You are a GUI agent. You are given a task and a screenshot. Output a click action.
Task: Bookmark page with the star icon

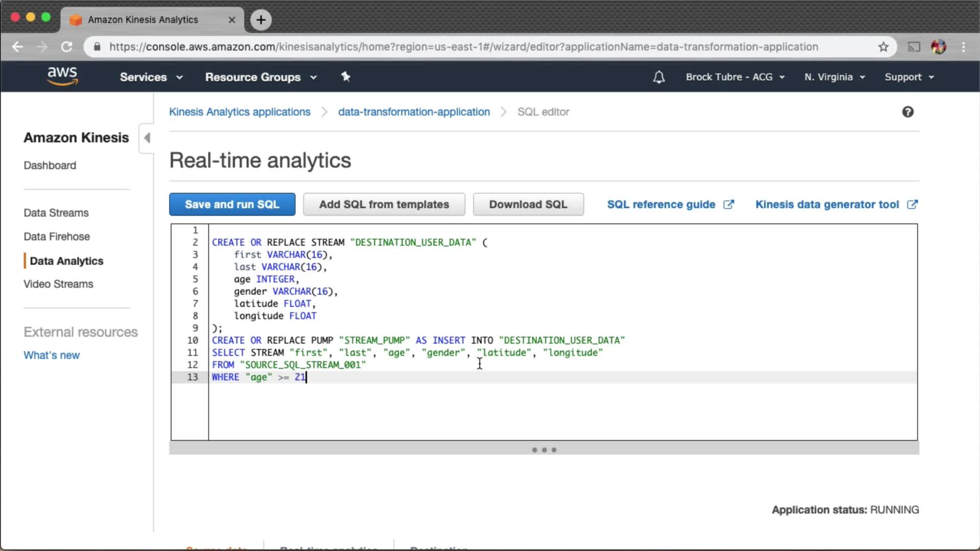(x=884, y=47)
